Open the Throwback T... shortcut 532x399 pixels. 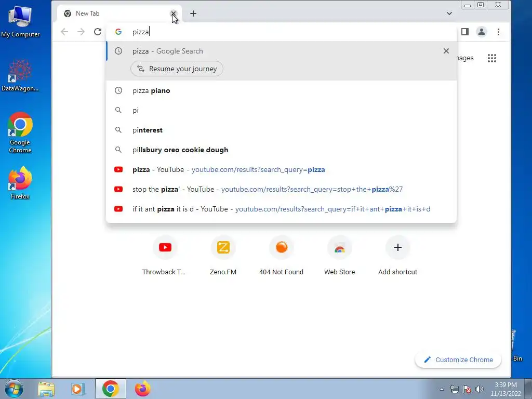[165, 256]
